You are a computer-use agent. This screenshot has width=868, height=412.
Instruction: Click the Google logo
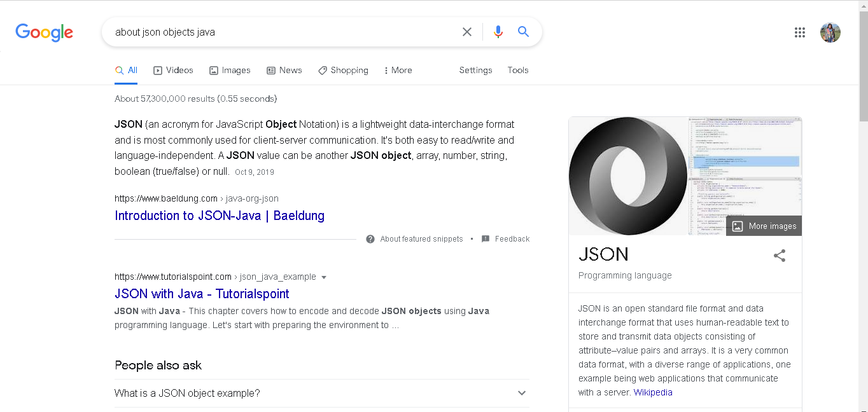pos(45,32)
